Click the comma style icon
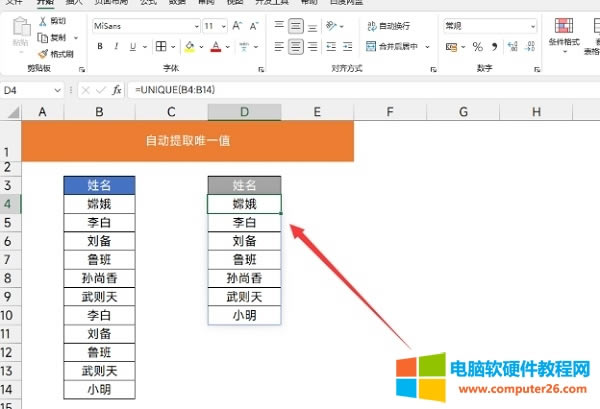Viewport: 600px width, 409px height. (x=492, y=46)
